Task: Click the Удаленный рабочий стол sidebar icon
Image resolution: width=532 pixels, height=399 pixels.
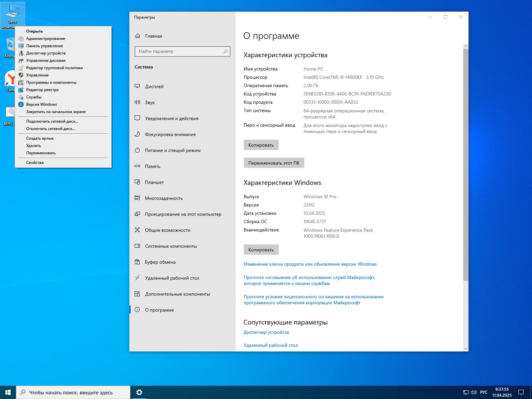Action: coord(137,278)
